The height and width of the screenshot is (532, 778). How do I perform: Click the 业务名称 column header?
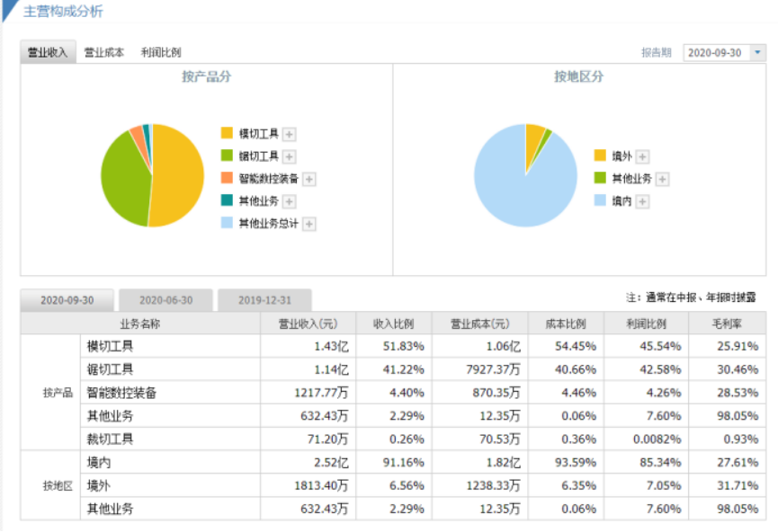point(140,324)
